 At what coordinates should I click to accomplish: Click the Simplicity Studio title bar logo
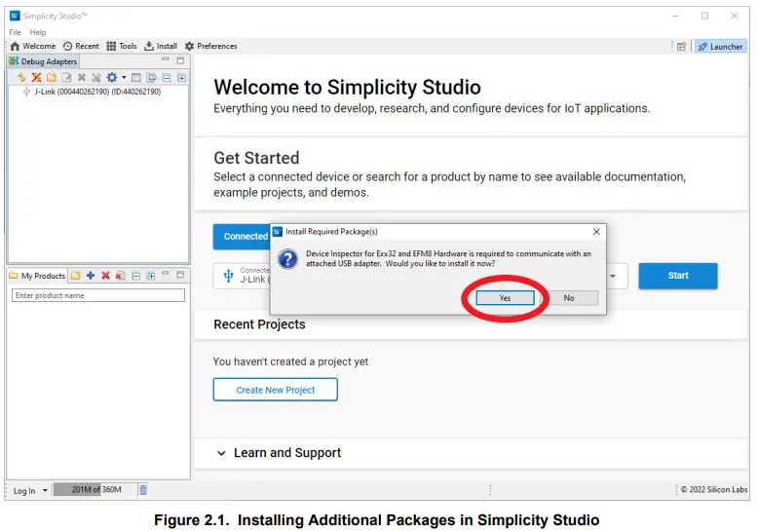tap(15, 16)
